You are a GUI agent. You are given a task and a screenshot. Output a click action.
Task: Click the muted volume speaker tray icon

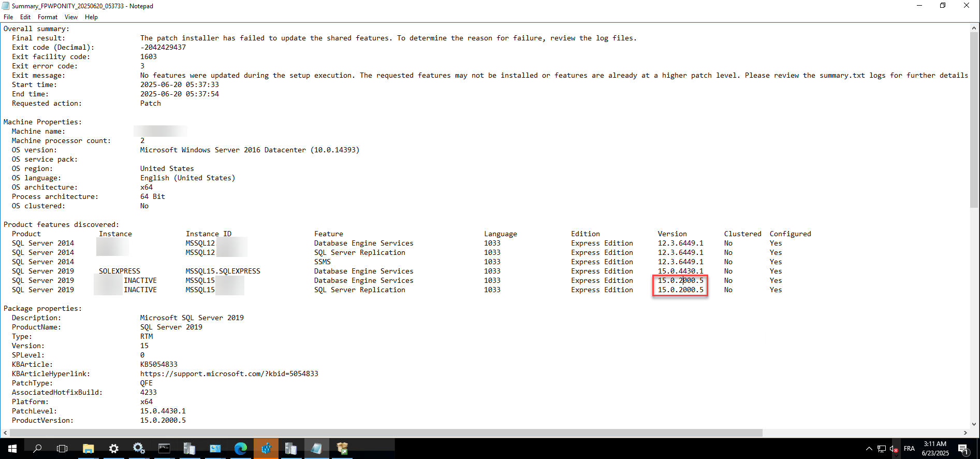(x=894, y=449)
